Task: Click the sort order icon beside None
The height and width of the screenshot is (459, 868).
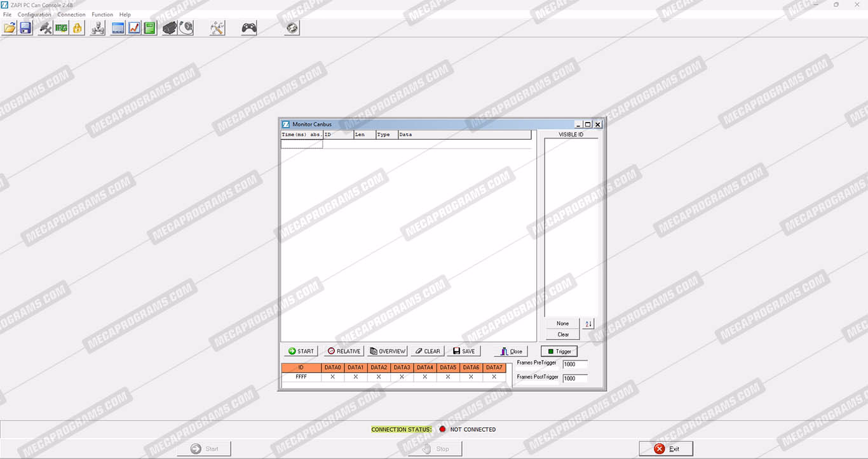Action: point(588,324)
